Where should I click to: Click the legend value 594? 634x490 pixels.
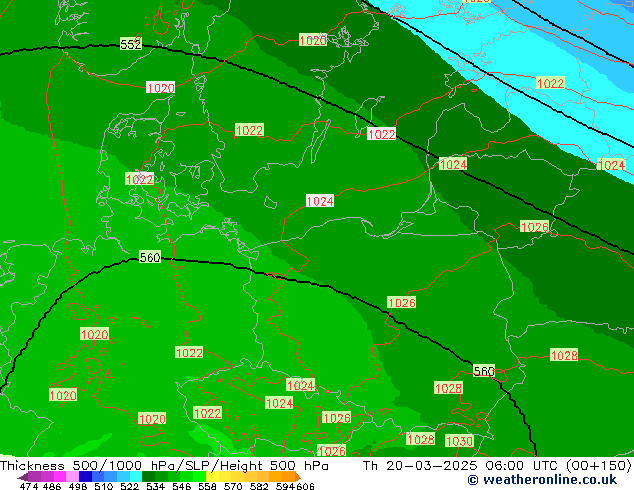[x=285, y=486]
